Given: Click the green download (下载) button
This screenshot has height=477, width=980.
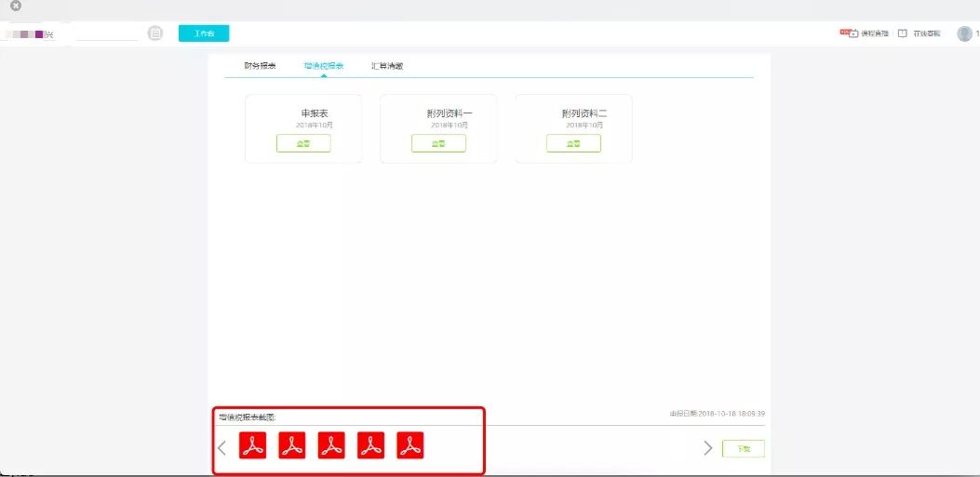Looking at the screenshot, I should pos(743,448).
